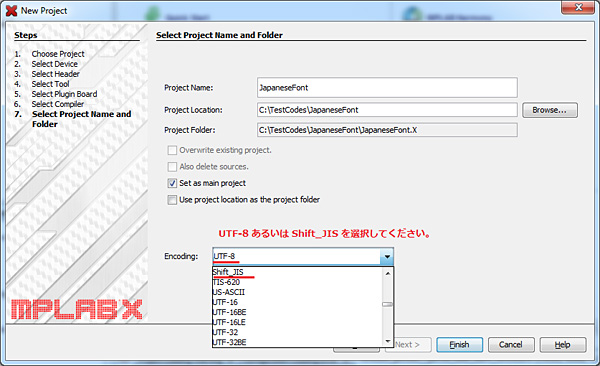
Task: Click step 5 Select Plugin Board
Action: tap(64, 94)
